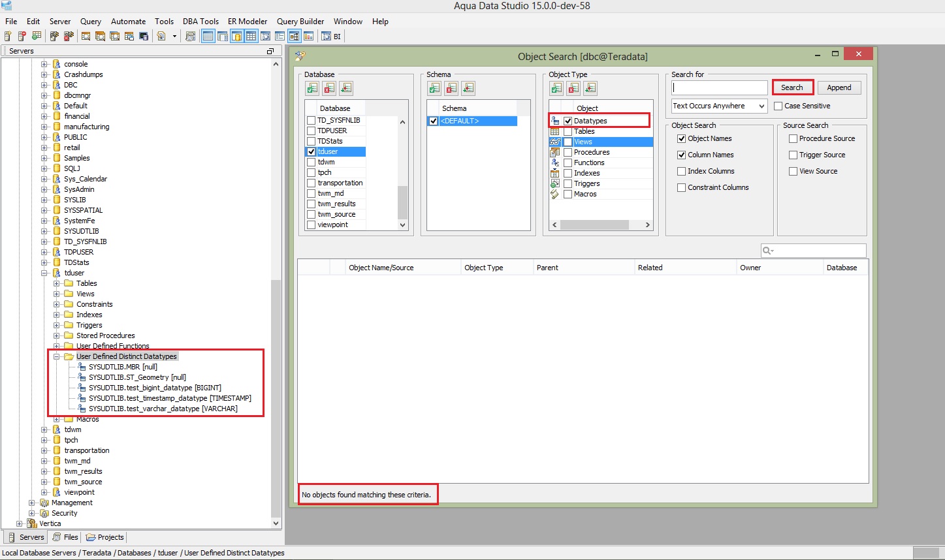The image size is (945, 560).
Task: Click the Vertica server icon in the tree
Action: pos(33,523)
